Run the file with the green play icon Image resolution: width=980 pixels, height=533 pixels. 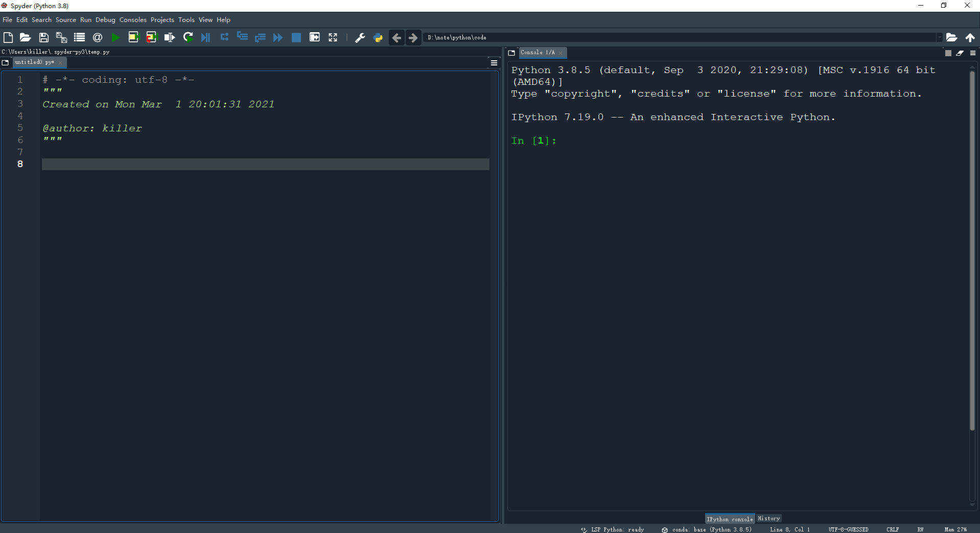pyautogui.click(x=115, y=37)
